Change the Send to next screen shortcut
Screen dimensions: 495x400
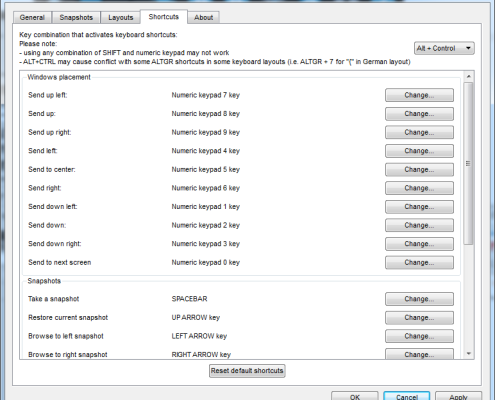coord(419,262)
